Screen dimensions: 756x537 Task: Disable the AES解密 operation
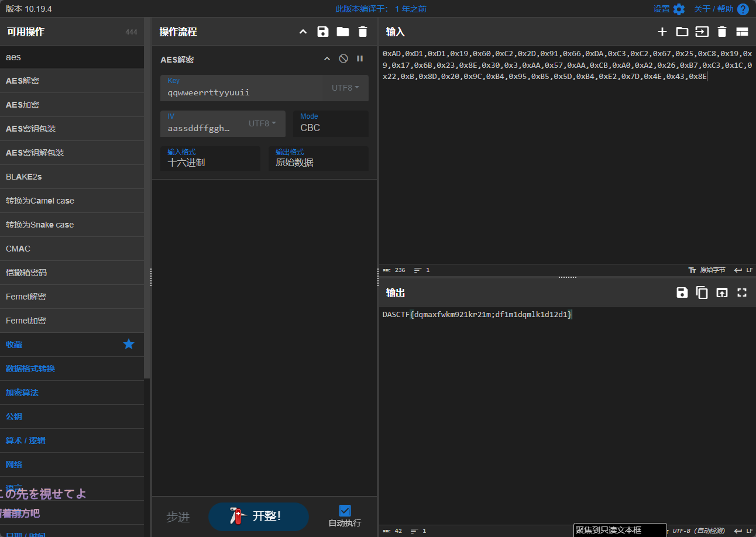click(343, 58)
